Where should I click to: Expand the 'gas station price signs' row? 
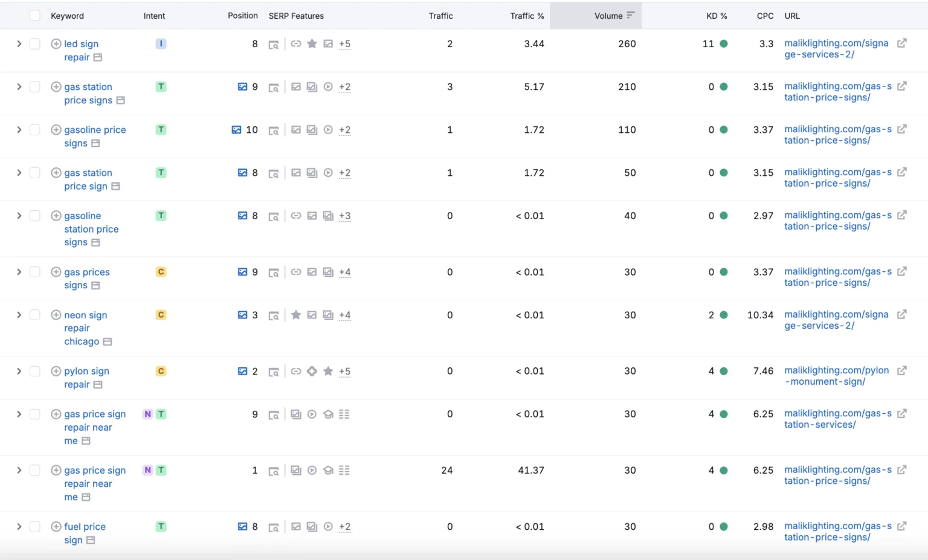(19, 86)
